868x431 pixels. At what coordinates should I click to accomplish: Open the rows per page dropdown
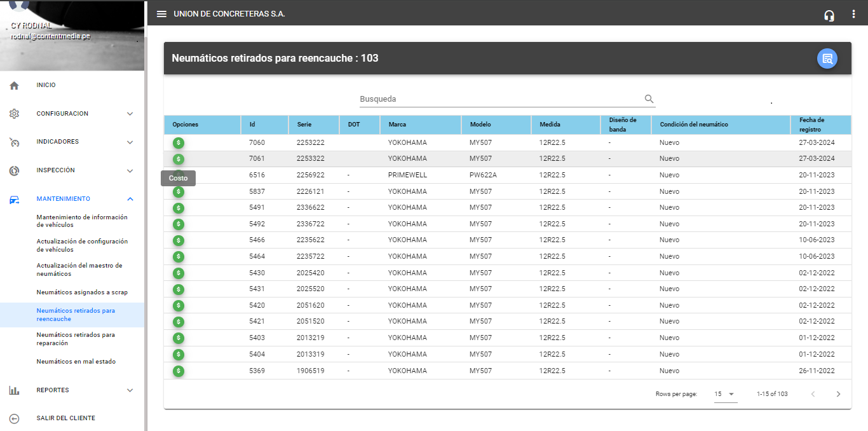tap(724, 394)
